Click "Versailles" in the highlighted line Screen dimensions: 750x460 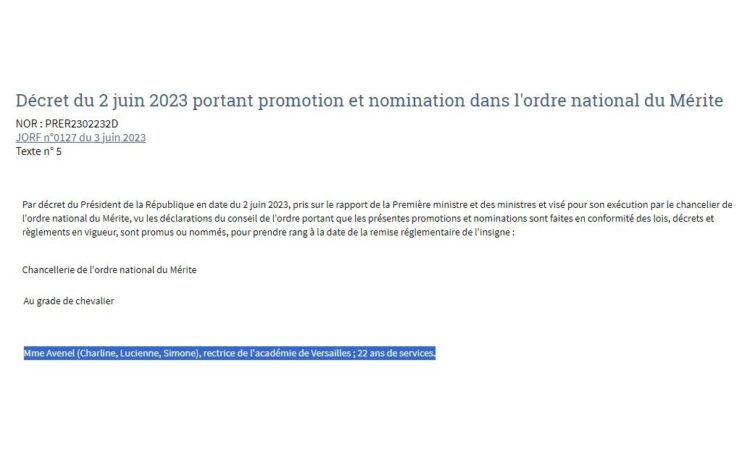(x=331, y=353)
